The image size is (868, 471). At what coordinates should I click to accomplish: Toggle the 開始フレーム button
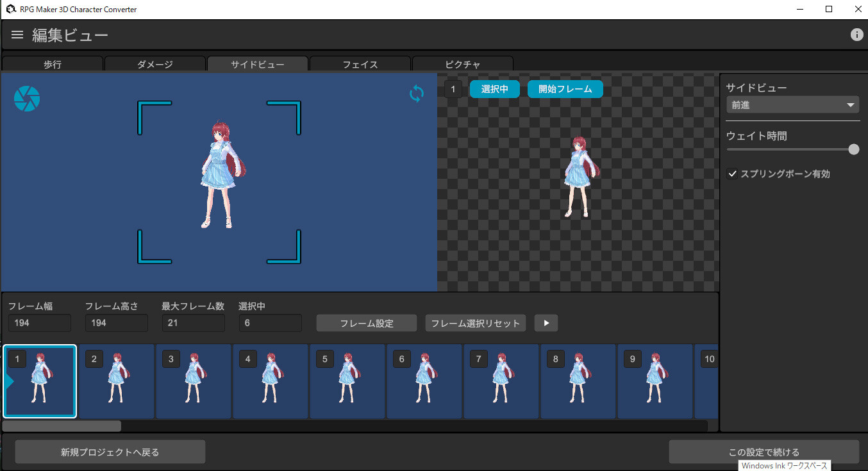click(565, 89)
